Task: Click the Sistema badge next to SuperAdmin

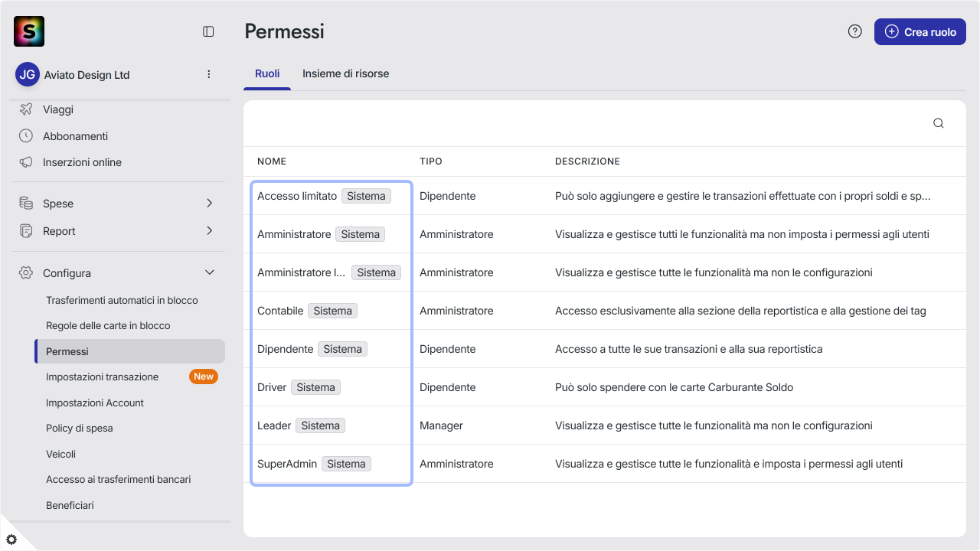Action: 346,464
